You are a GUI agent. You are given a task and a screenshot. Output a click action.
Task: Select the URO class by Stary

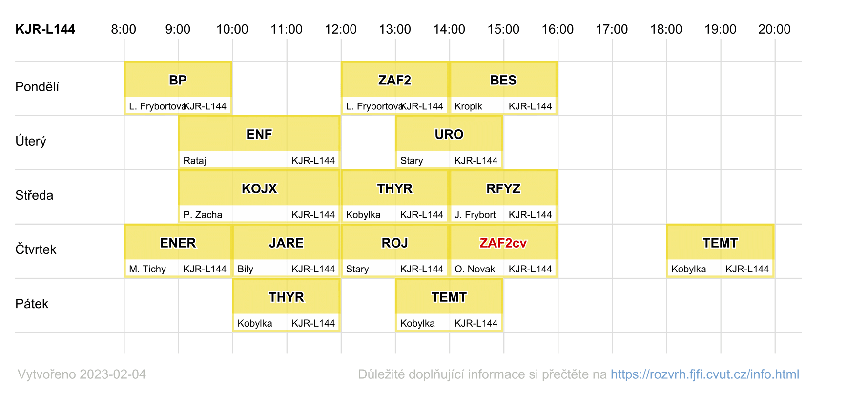449,142
